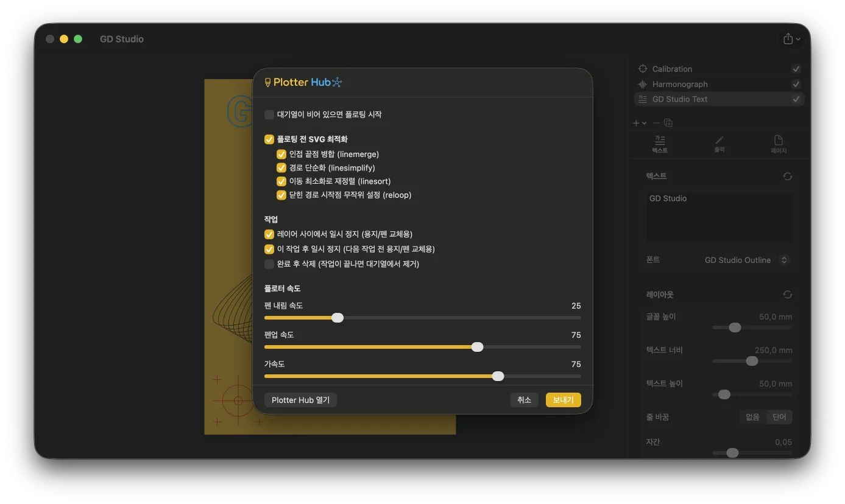Screen dimensions: 845x504
Task: Switch to the 텍스트 tab
Action: 660,144
